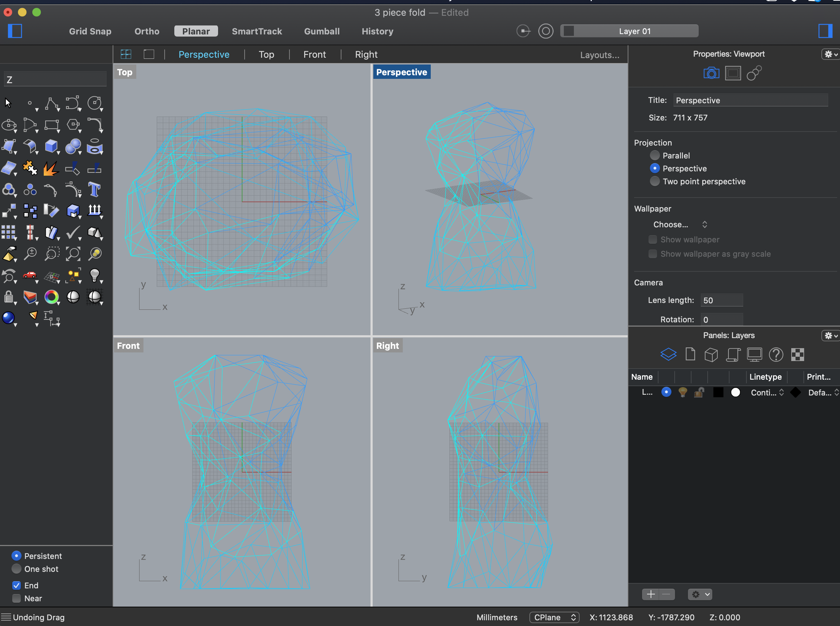This screenshot has height=626, width=840.
Task: Click the light bulb hide icon
Action: point(94,275)
